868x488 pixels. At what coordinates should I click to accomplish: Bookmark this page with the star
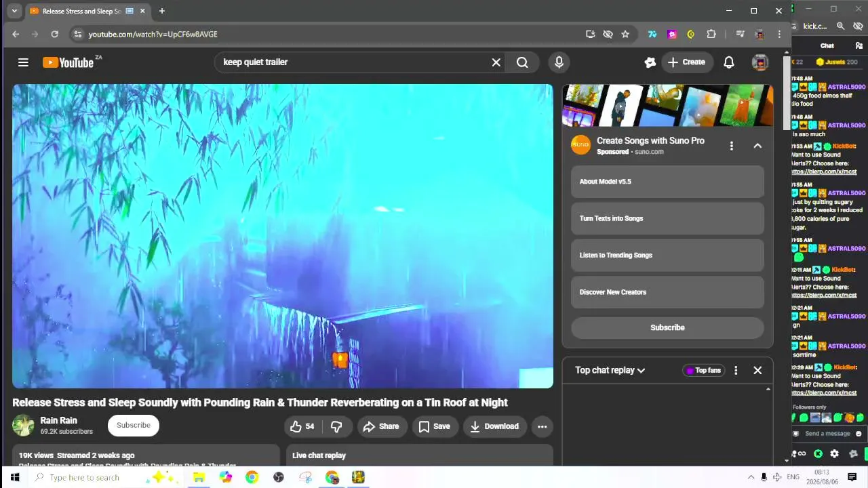[625, 34]
